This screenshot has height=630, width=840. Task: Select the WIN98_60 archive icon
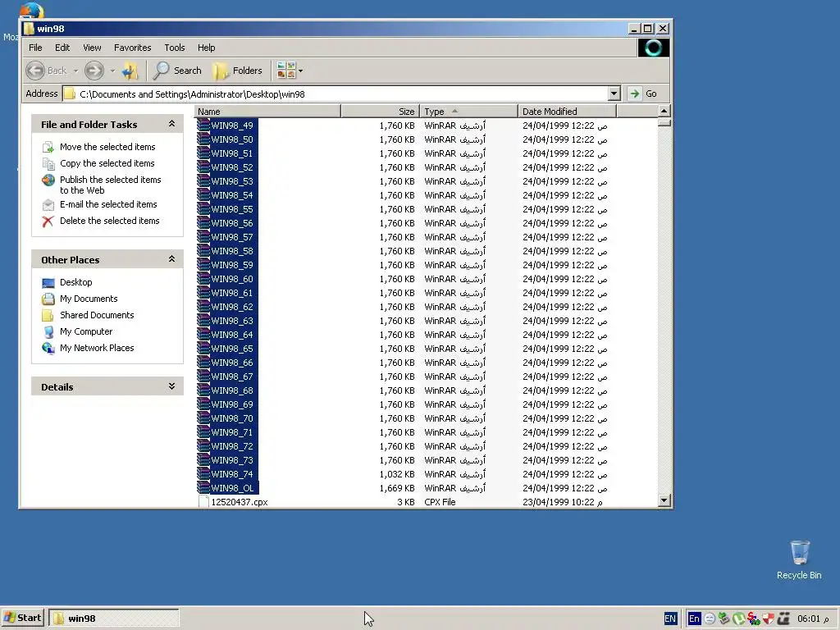(x=203, y=279)
